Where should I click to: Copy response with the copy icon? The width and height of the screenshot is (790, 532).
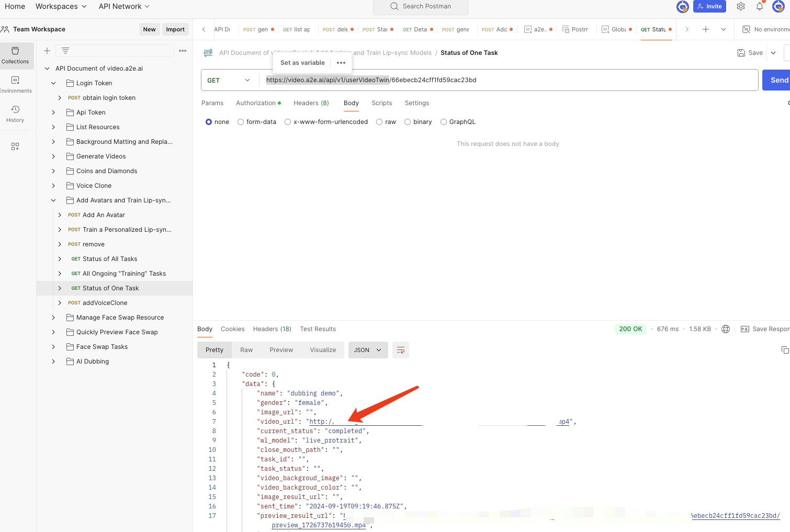point(785,350)
